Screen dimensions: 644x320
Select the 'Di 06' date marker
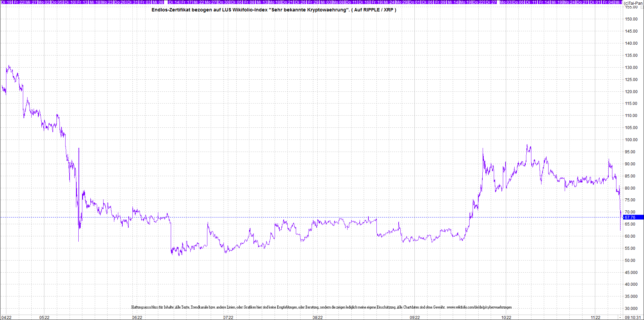tap(428, 2)
